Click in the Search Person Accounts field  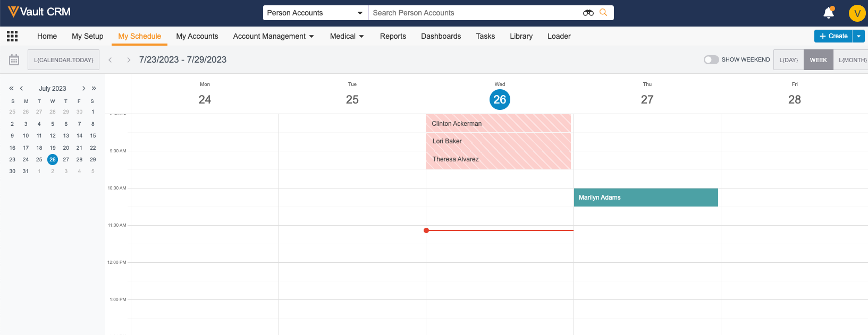[473, 13]
